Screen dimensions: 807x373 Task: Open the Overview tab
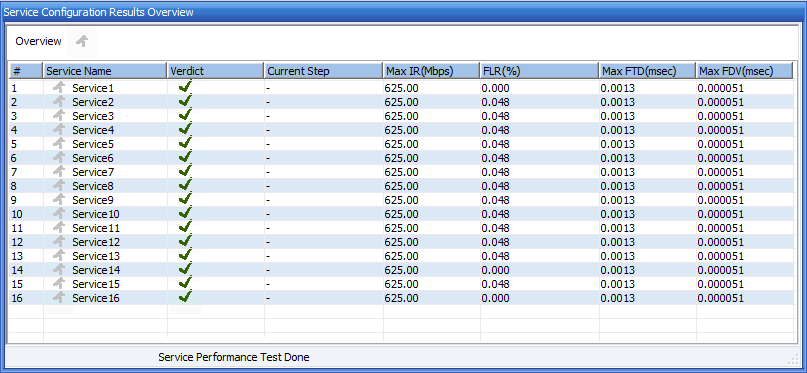(39, 42)
